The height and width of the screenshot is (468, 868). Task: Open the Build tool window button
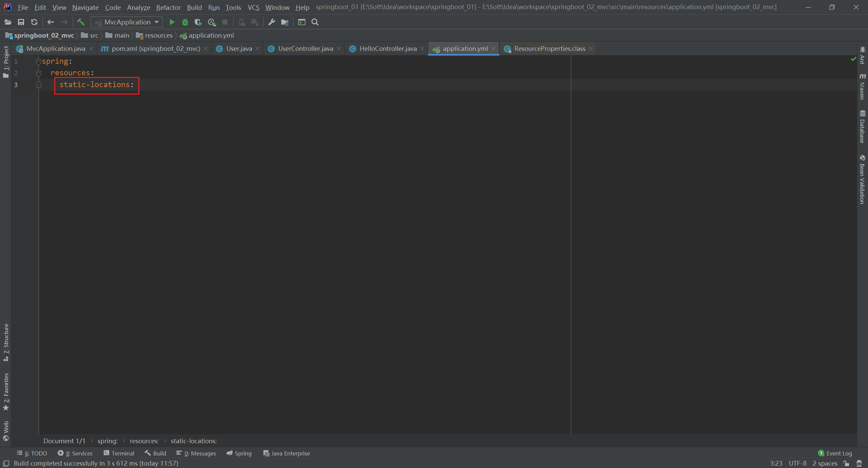pyautogui.click(x=155, y=453)
